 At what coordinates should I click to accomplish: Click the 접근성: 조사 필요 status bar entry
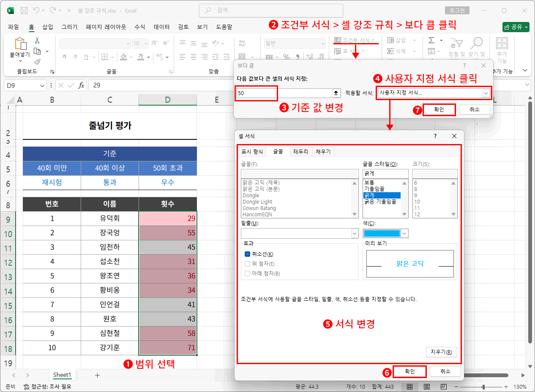pos(47,387)
